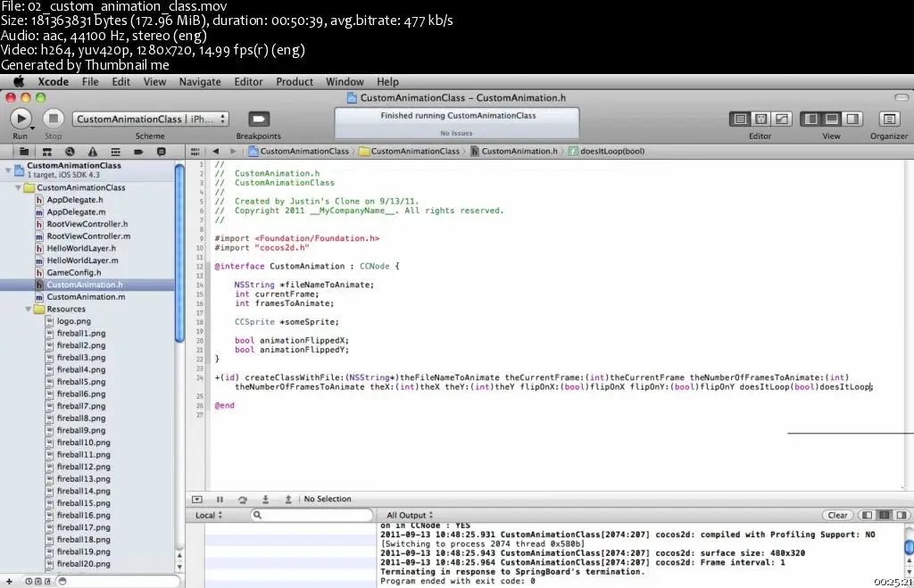Add a new file with plus button
The width and height of the screenshot is (914, 588).
tap(9, 582)
